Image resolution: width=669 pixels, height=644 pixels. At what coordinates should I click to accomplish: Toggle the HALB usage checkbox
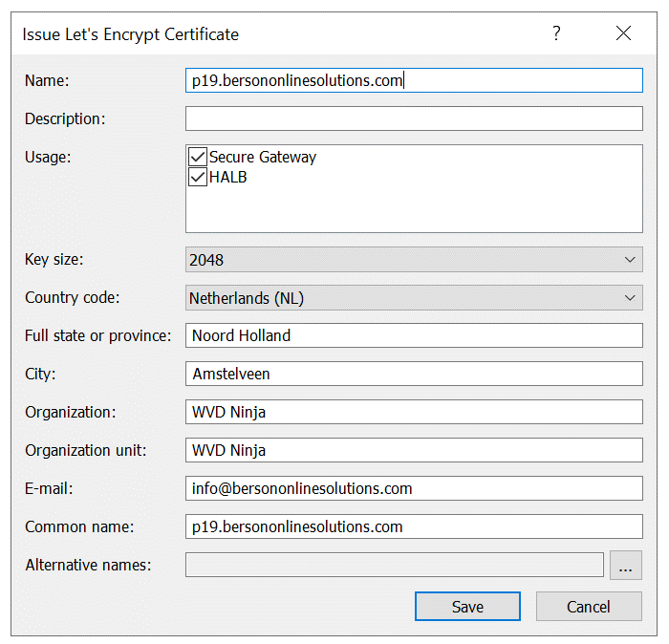coord(198,177)
